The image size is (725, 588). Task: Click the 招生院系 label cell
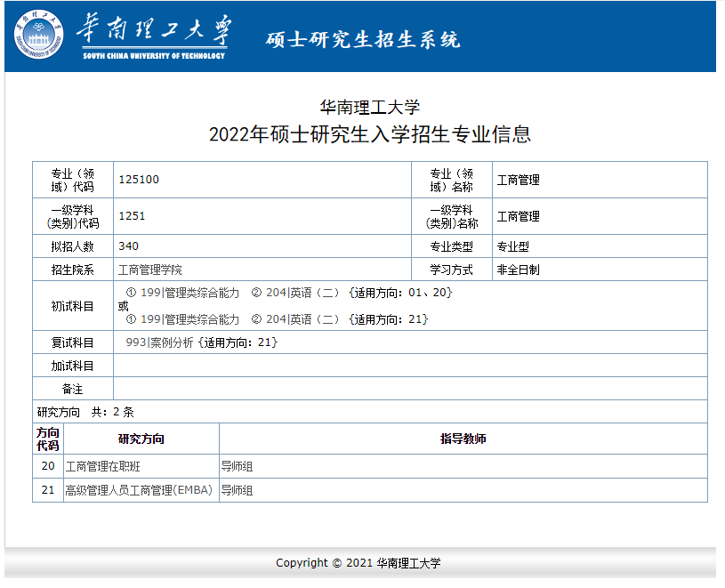click(x=73, y=270)
